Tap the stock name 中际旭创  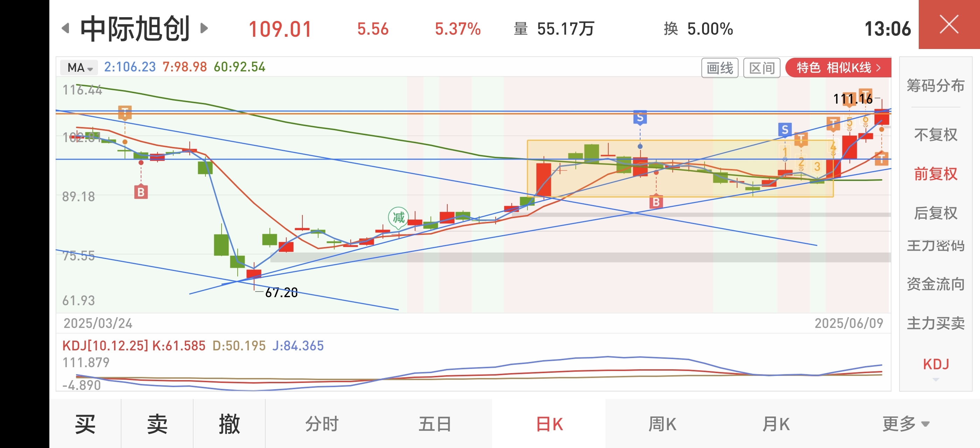click(135, 28)
